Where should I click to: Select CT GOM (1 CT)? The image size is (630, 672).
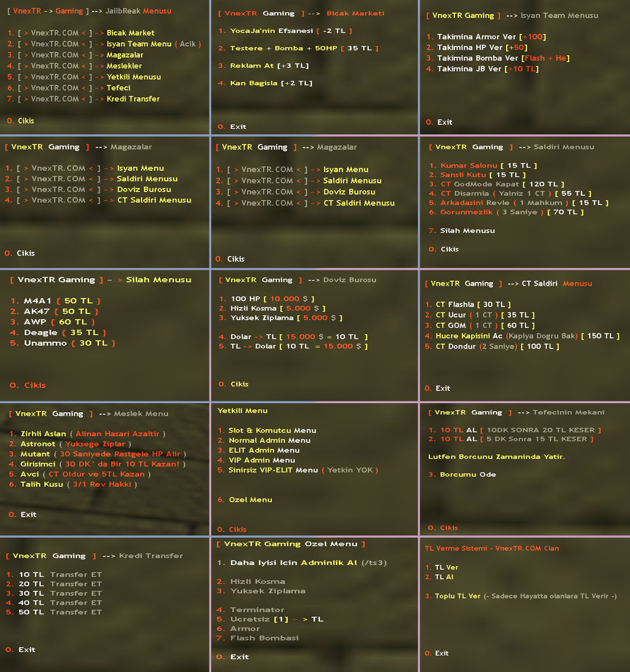480,325
